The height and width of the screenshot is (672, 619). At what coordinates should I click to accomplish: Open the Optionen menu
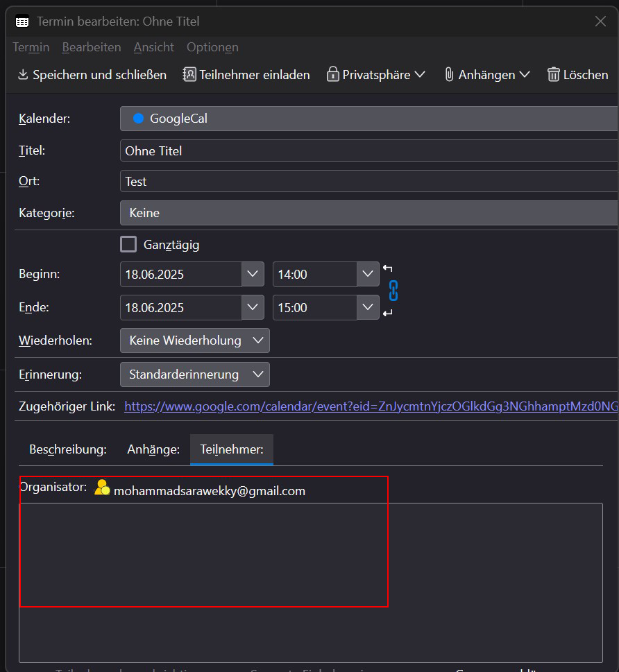212,47
